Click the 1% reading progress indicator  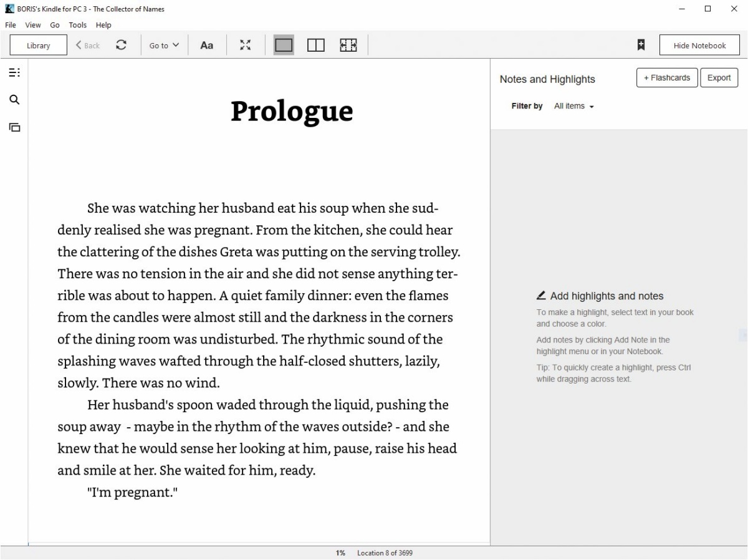point(340,553)
